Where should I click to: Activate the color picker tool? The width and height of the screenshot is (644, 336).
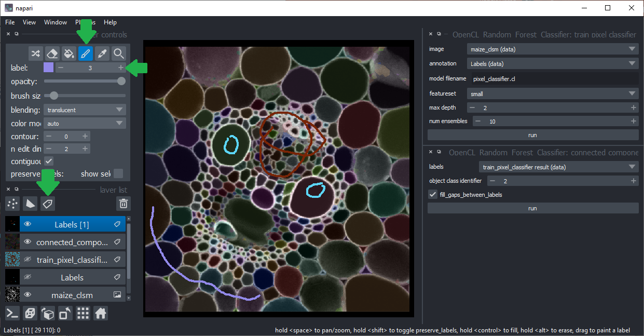tap(102, 53)
